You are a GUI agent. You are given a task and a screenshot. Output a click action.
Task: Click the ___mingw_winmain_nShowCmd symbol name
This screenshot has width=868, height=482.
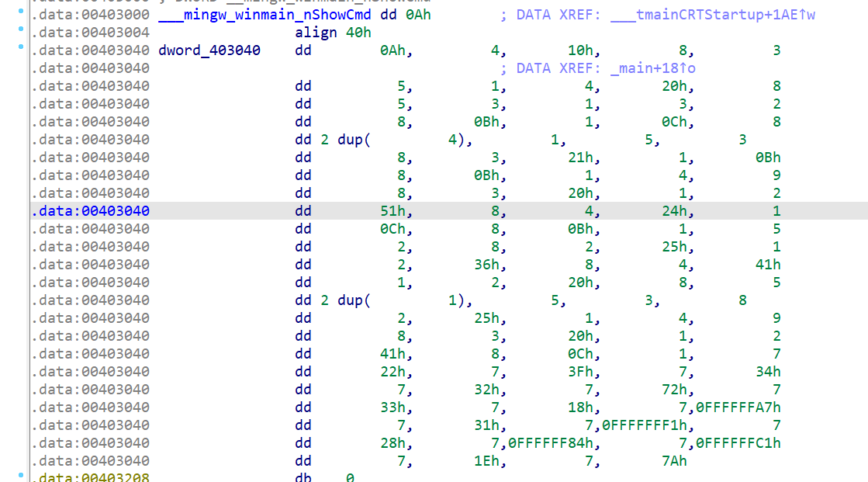click(265, 15)
